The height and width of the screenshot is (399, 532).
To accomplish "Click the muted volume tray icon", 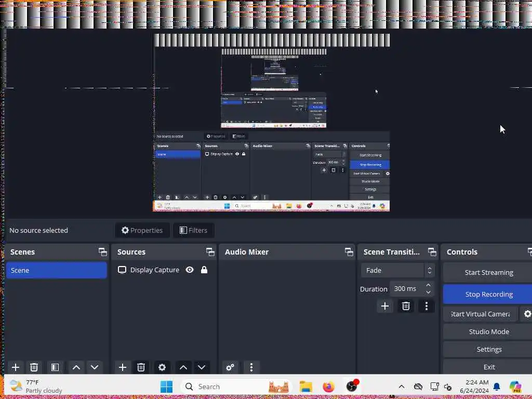I will pyautogui.click(x=448, y=387).
